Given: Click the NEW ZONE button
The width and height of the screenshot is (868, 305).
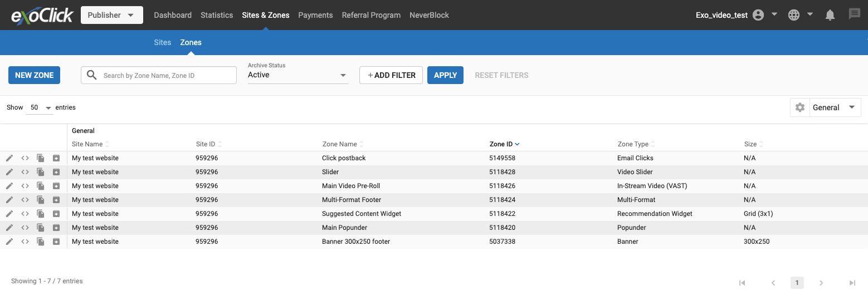Looking at the screenshot, I should click(35, 75).
